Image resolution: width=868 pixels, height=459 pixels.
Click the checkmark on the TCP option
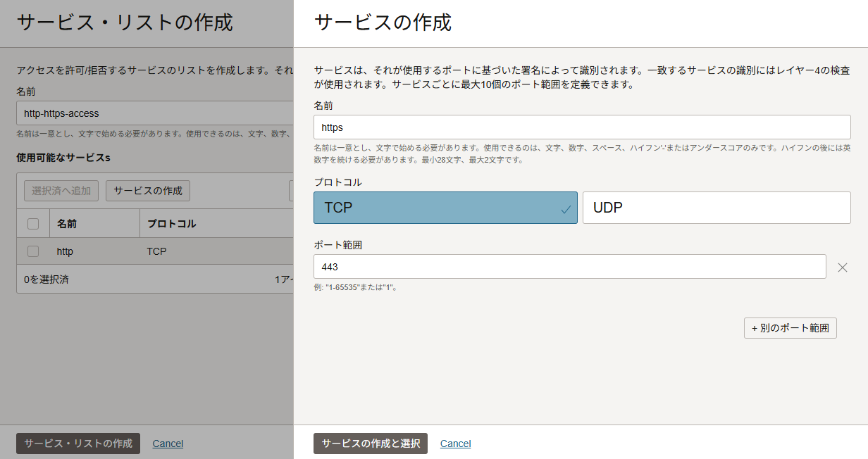[565, 209]
